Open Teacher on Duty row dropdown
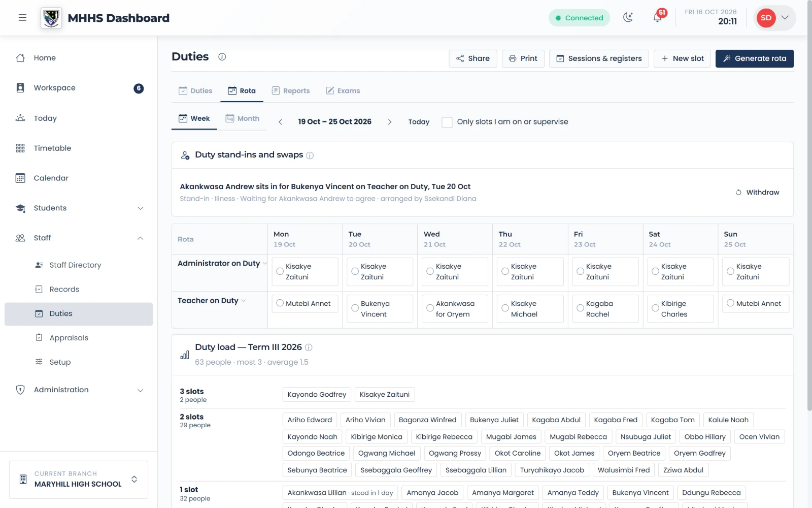 pos(244,301)
